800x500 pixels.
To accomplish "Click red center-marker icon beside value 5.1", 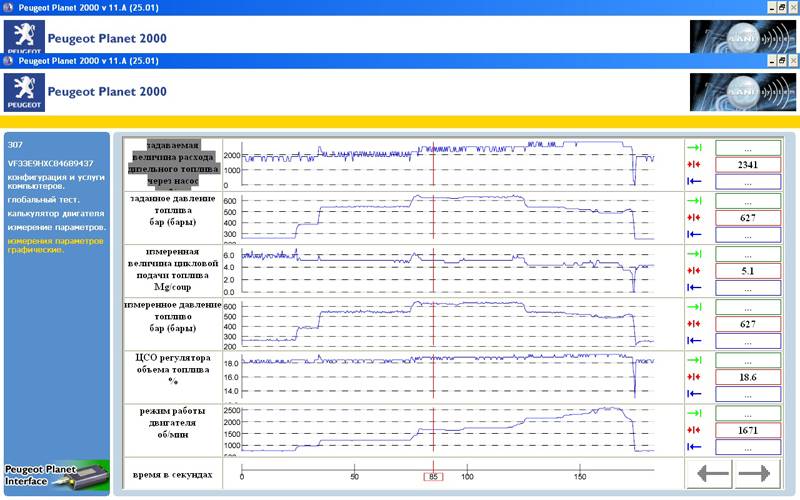I will (692, 270).
